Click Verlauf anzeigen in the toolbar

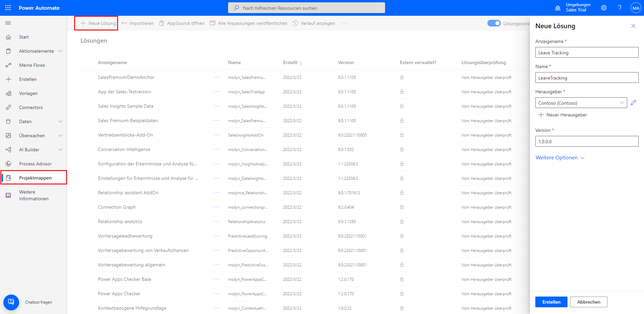click(314, 23)
